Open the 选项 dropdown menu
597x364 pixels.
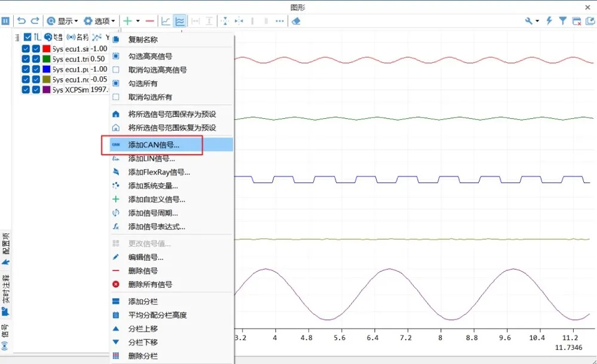99,21
